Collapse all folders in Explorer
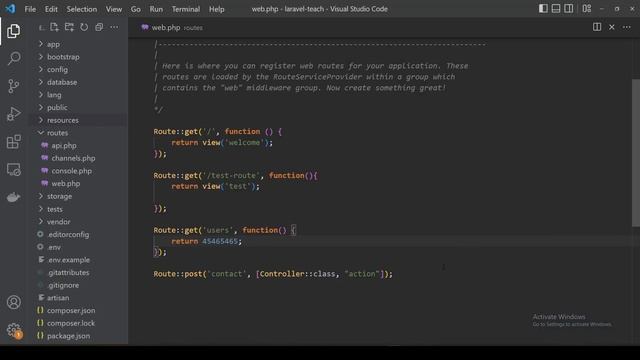The width and height of the screenshot is (640, 360). [x=99, y=27]
